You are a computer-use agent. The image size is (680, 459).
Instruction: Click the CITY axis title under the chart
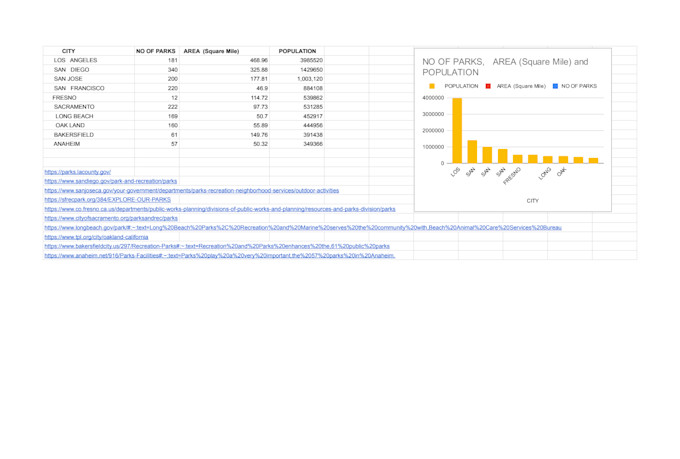point(533,200)
